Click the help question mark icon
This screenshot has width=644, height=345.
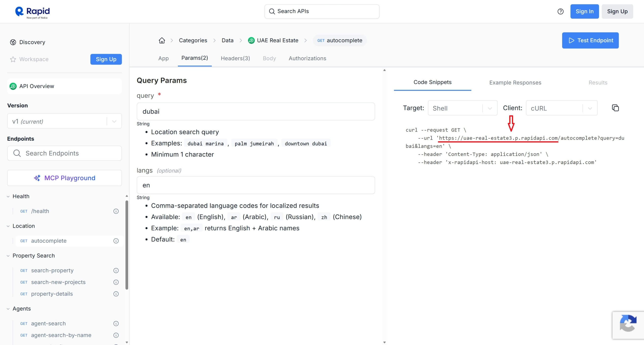click(560, 12)
